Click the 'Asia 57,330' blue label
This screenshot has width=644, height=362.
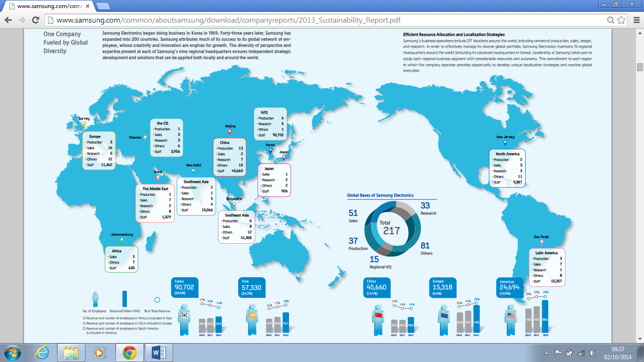click(x=252, y=287)
